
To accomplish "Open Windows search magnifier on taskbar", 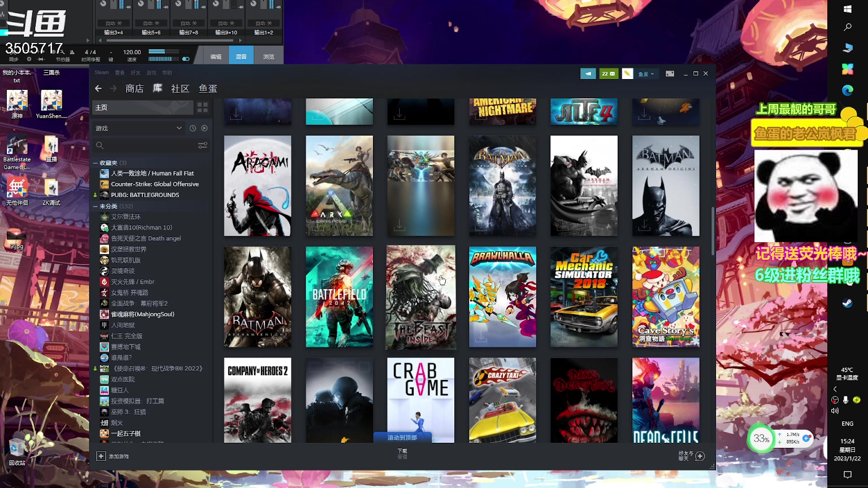I will tap(847, 27).
